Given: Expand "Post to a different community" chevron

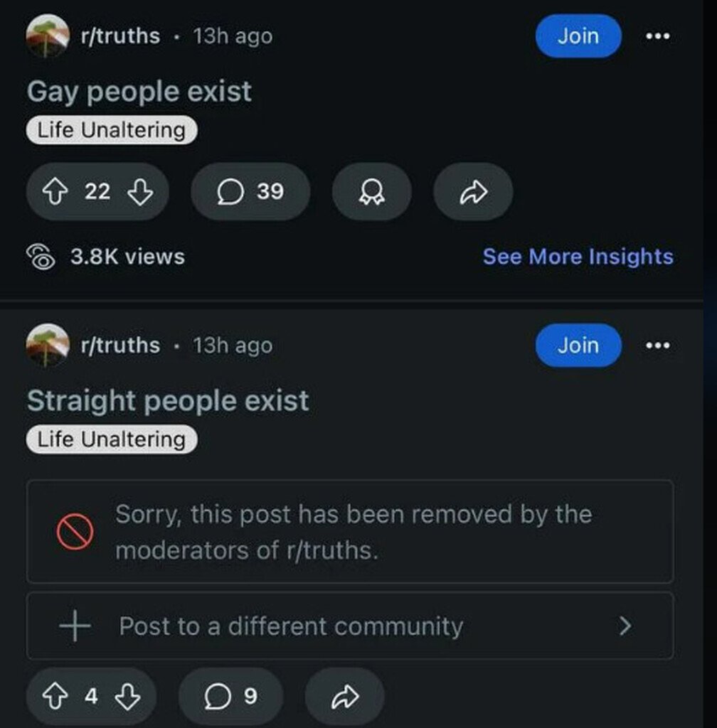Looking at the screenshot, I should point(625,626).
